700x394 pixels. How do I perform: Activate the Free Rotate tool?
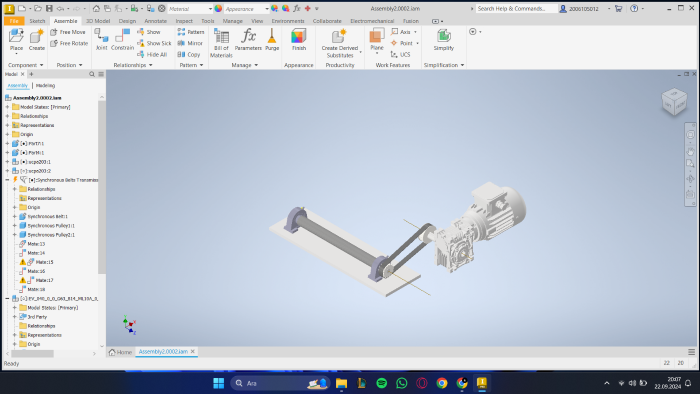point(69,43)
